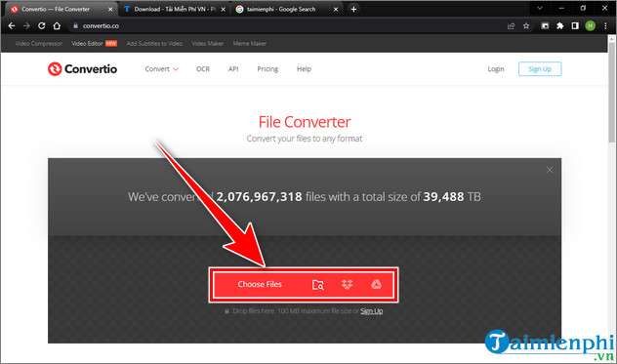Click the File Converter heading
617x364 pixels.
(305, 122)
